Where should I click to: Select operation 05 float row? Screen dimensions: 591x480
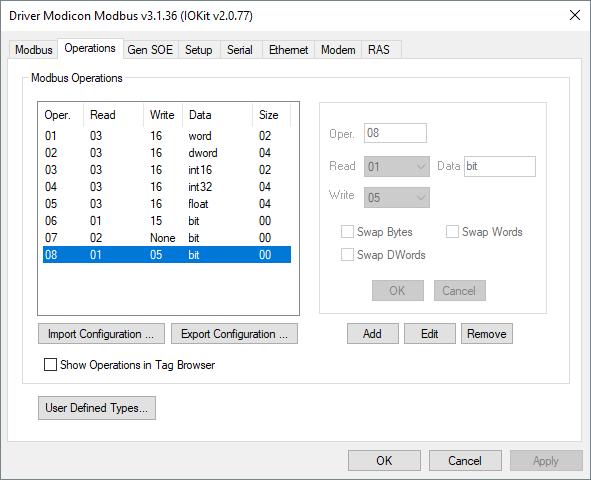tap(167, 203)
